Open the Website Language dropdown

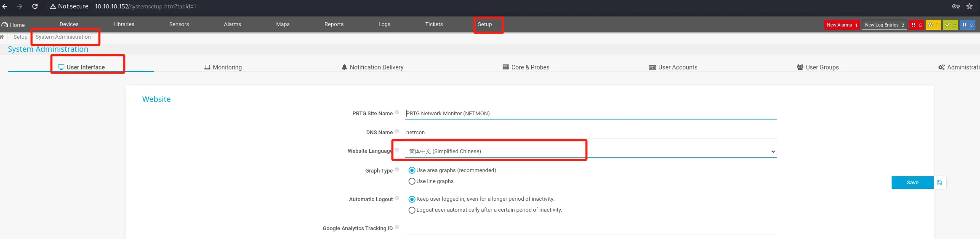pyautogui.click(x=591, y=151)
